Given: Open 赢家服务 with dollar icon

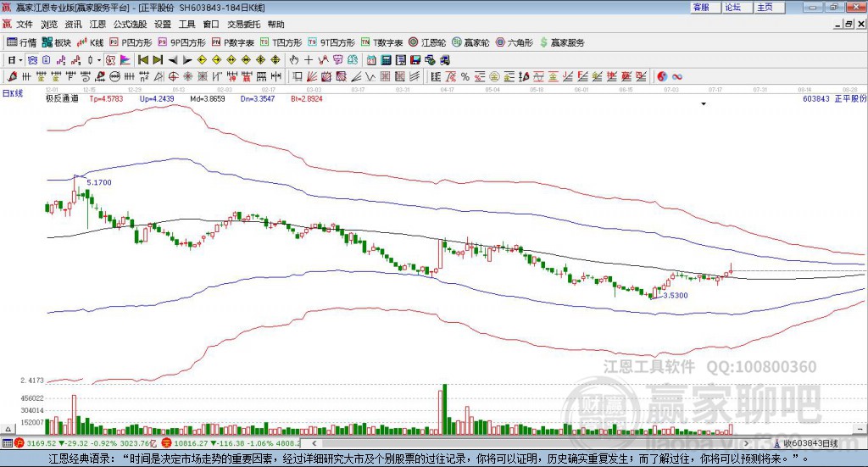Looking at the screenshot, I should (x=562, y=42).
